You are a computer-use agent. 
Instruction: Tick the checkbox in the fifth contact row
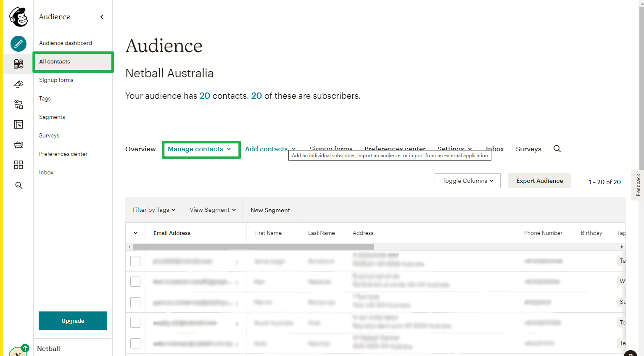(135, 343)
